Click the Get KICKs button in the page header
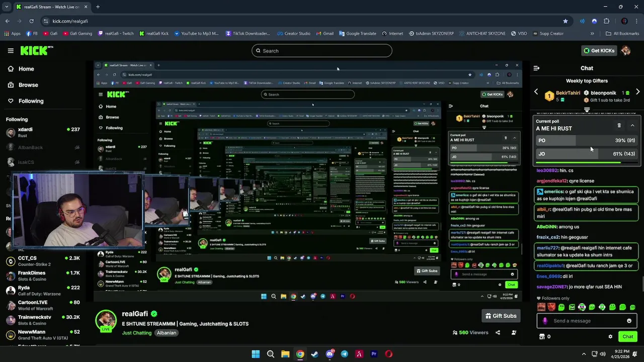 (599, 51)
